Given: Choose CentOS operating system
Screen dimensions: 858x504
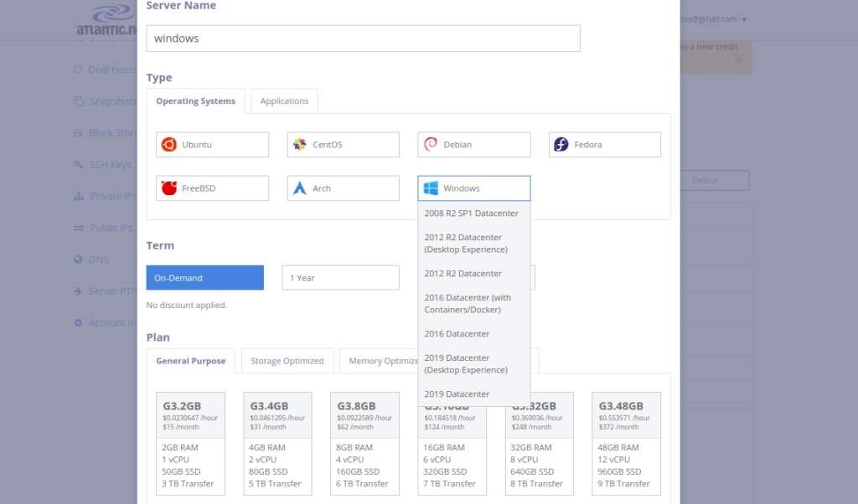Looking at the screenshot, I should (343, 144).
